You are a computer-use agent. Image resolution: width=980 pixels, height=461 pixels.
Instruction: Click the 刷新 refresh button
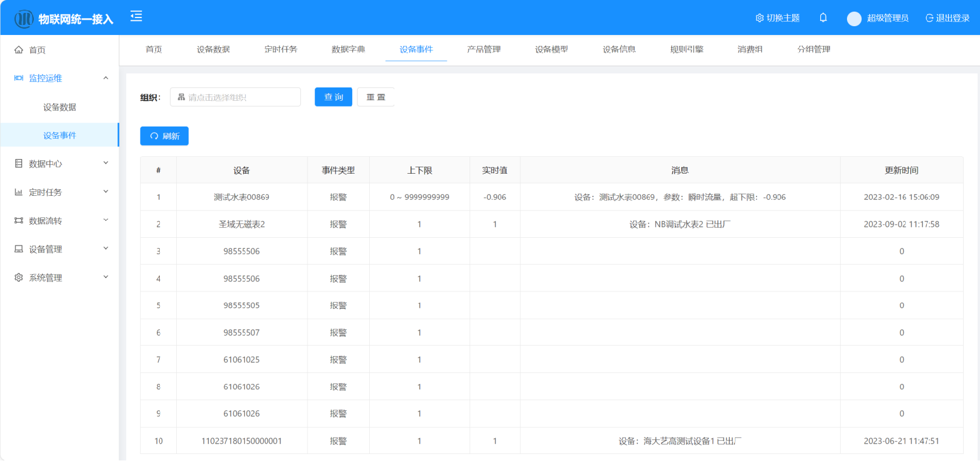coord(164,136)
